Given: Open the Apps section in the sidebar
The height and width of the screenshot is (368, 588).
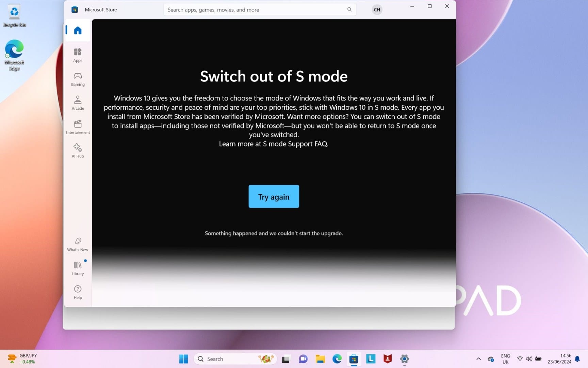Looking at the screenshot, I should point(78,55).
